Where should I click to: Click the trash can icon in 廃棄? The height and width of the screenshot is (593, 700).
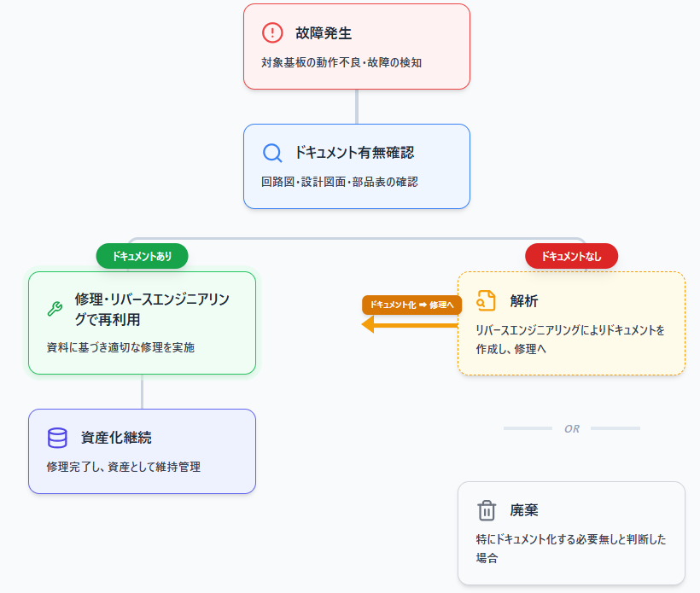[x=487, y=510]
